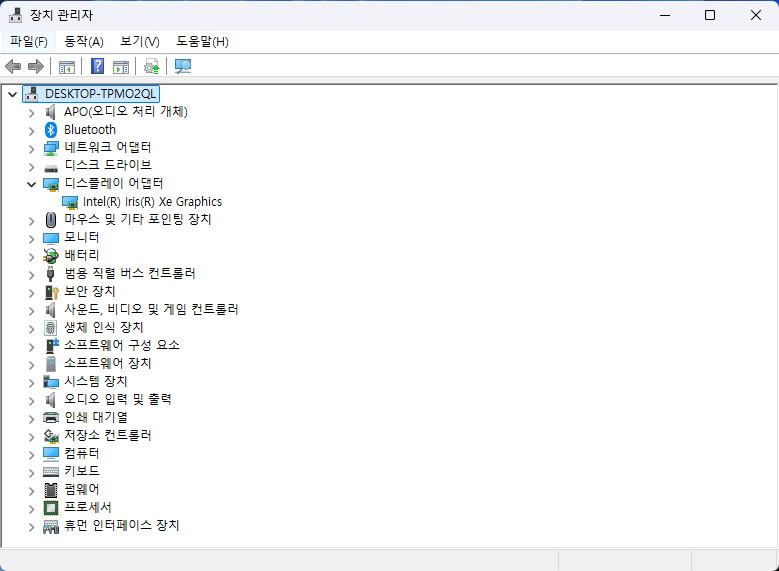Show or hide console tree toolbar icon
This screenshot has height=571, width=779.
pyautogui.click(x=67, y=66)
